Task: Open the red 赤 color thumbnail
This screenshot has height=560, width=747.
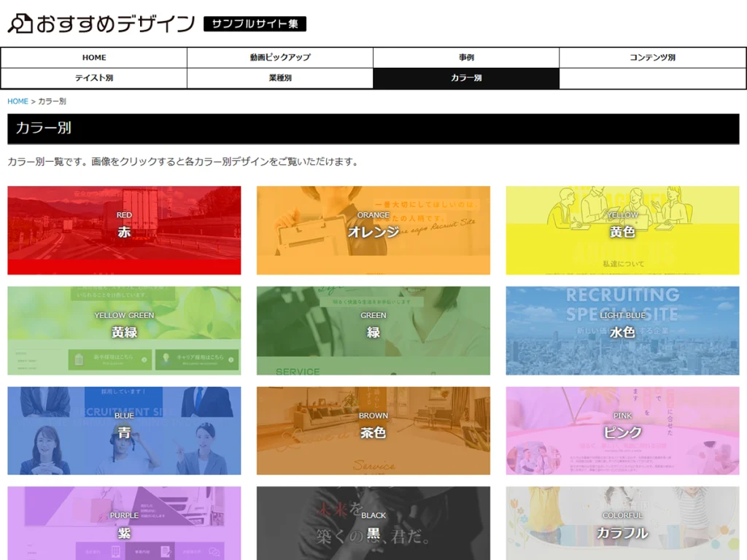Action: click(124, 230)
